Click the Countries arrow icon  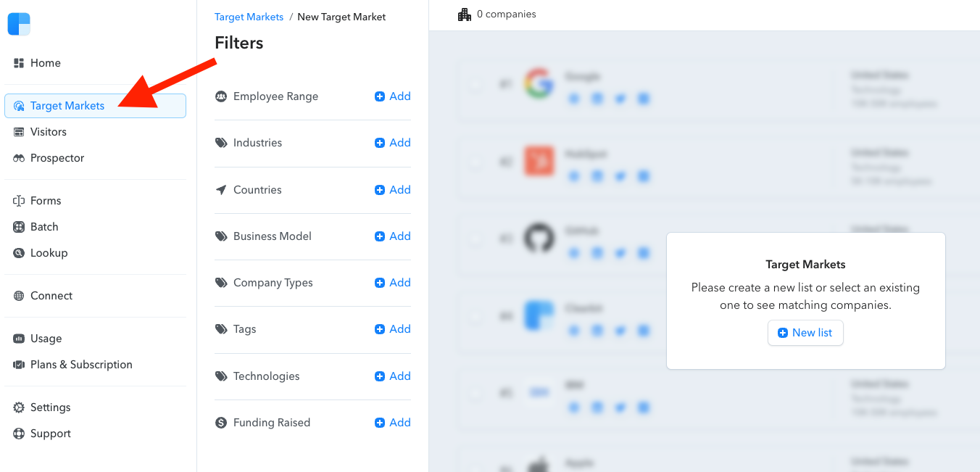coord(221,190)
